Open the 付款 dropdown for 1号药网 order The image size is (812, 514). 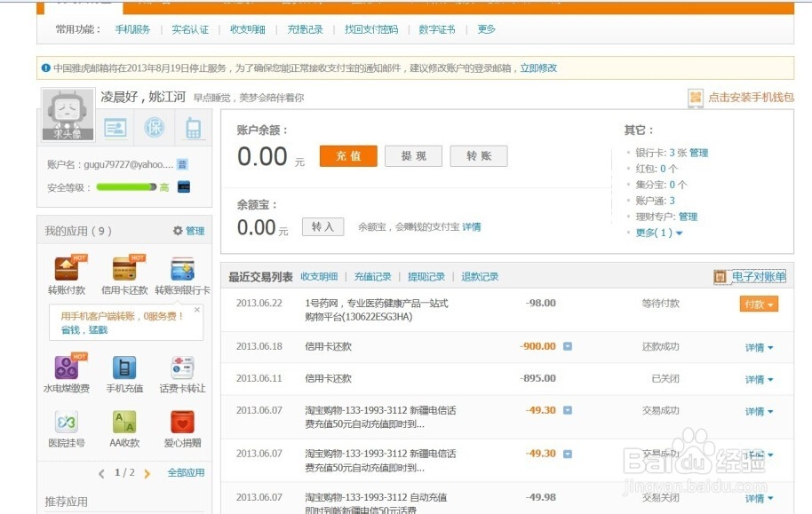[x=759, y=304]
